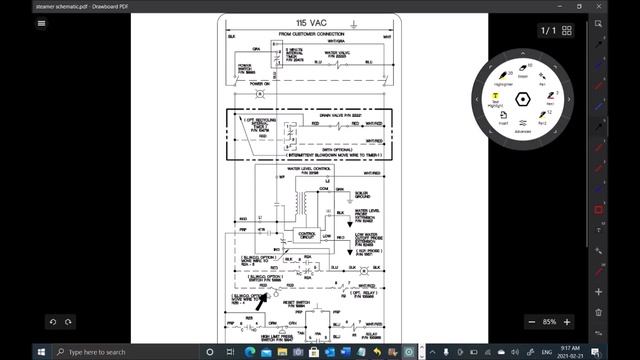Rotate radial menu with right chevron
This screenshot has width=640, height=360.
pos(569,99)
